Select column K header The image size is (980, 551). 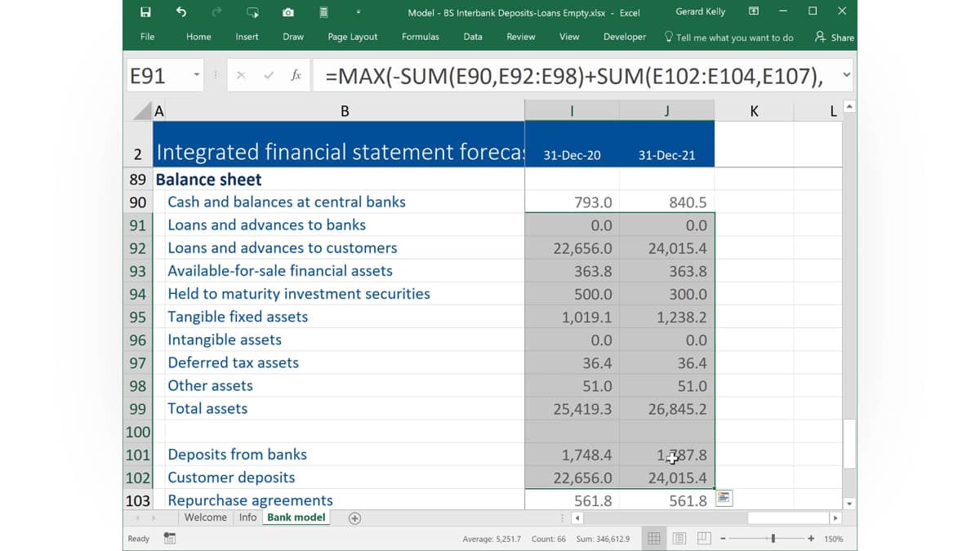[754, 111]
